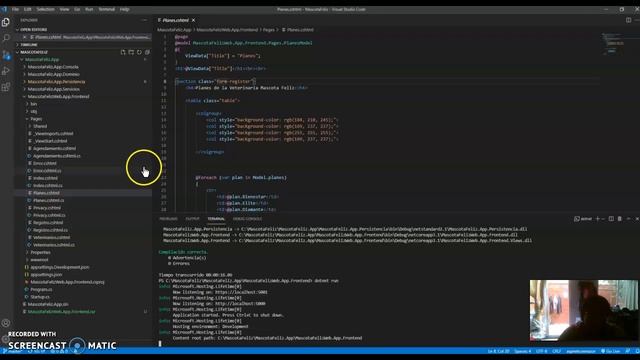This screenshot has width=640, height=360.
Task: Click errors and warnings count in status bar
Action: 59,351
